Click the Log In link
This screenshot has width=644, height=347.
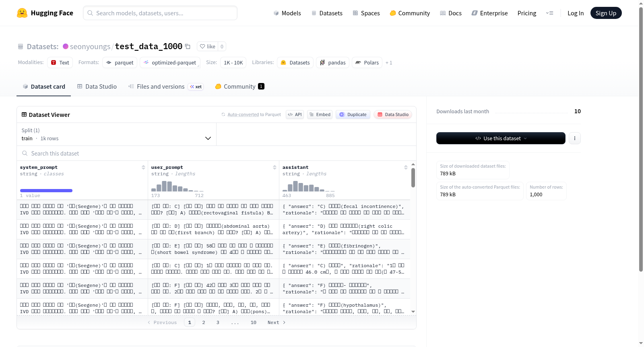576,13
